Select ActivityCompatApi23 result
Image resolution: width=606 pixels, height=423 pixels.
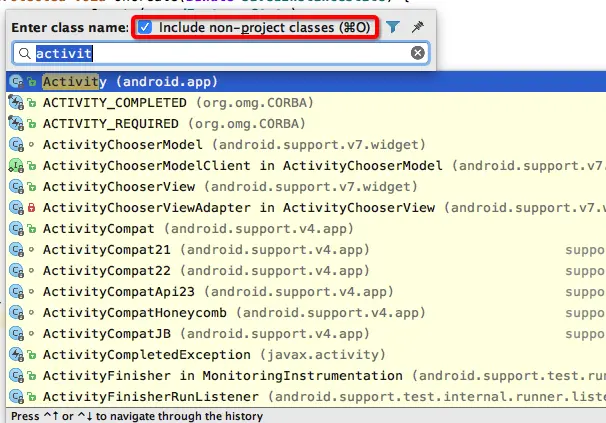tap(306, 292)
